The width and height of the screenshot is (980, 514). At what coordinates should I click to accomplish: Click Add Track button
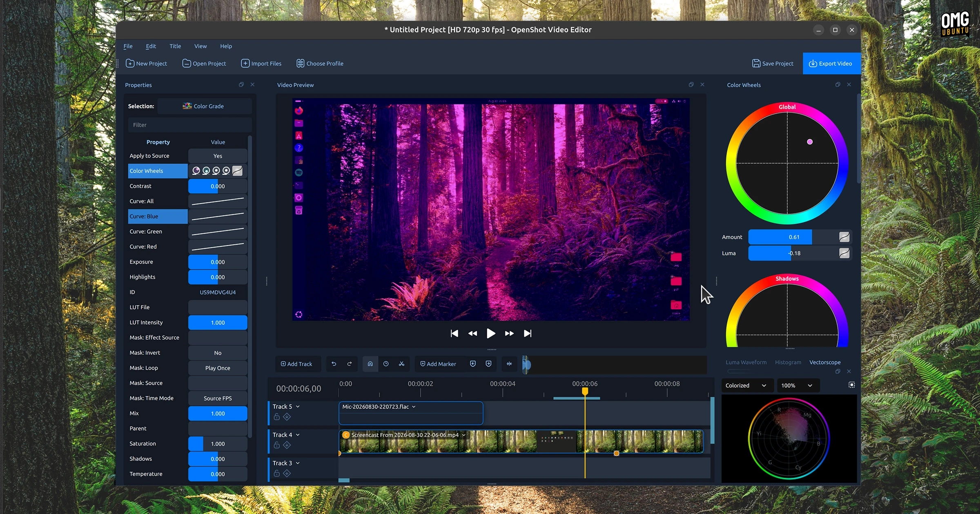296,363
